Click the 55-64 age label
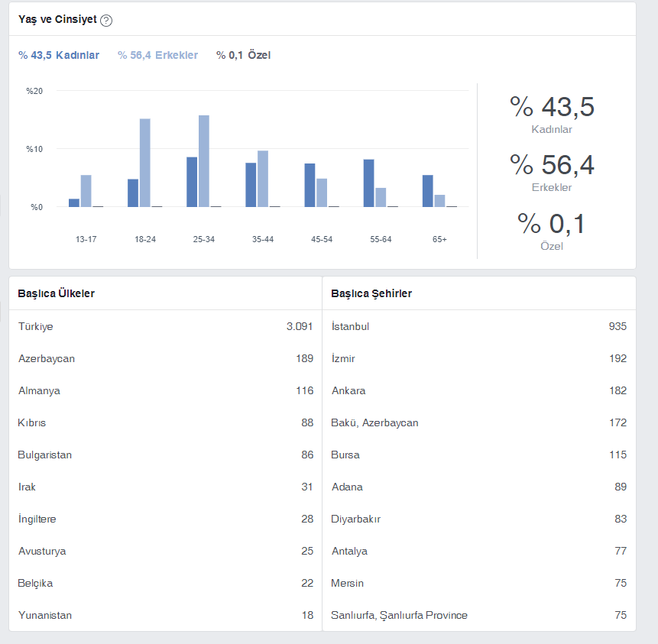The image size is (658, 644). (x=381, y=240)
